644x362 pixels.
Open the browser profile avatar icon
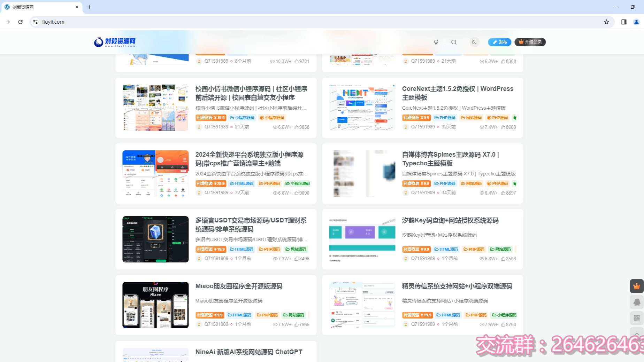pyautogui.click(x=636, y=22)
